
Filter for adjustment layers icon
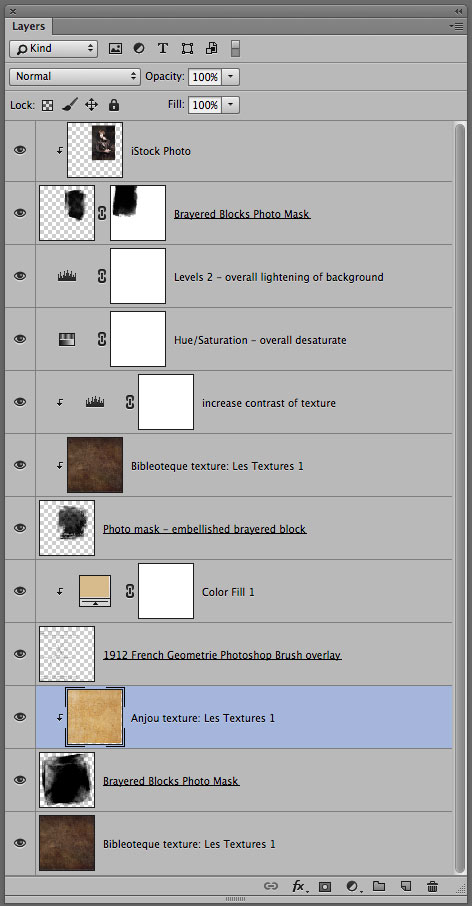coord(139,49)
